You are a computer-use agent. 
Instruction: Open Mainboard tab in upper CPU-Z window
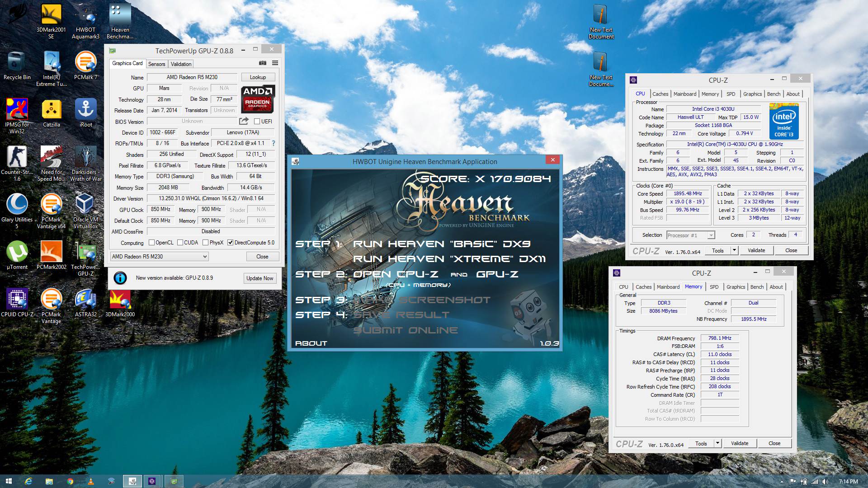[685, 94]
